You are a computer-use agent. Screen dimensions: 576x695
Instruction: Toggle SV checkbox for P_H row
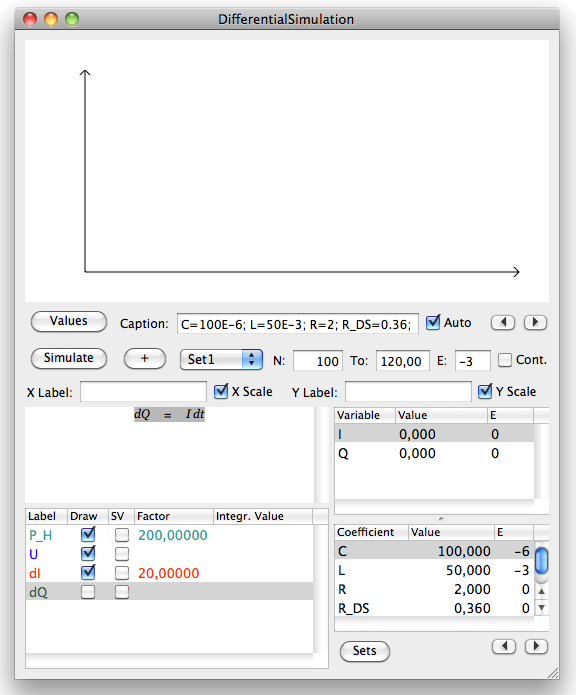click(122, 535)
